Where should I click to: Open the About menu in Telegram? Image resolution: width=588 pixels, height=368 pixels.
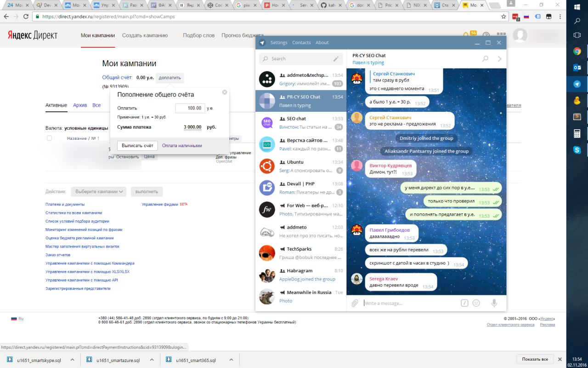click(322, 43)
